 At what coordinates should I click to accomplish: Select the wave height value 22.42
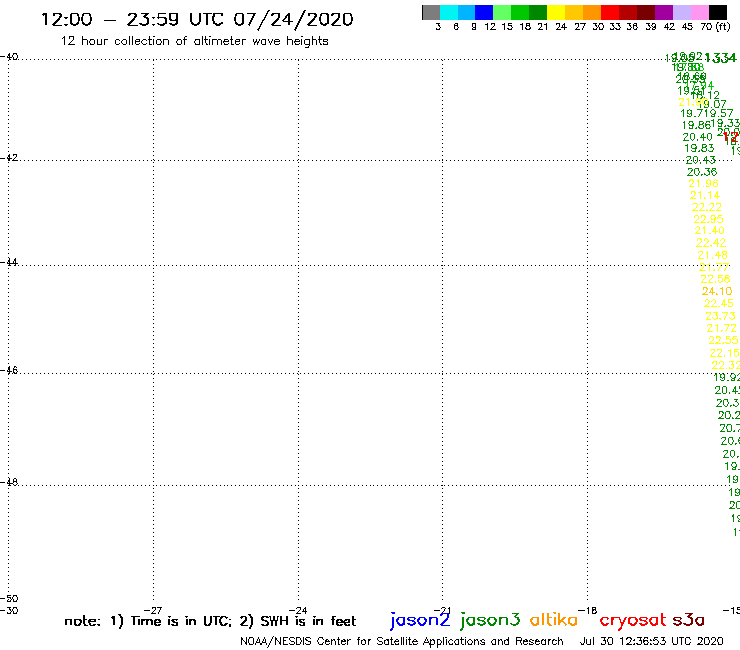click(711, 243)
